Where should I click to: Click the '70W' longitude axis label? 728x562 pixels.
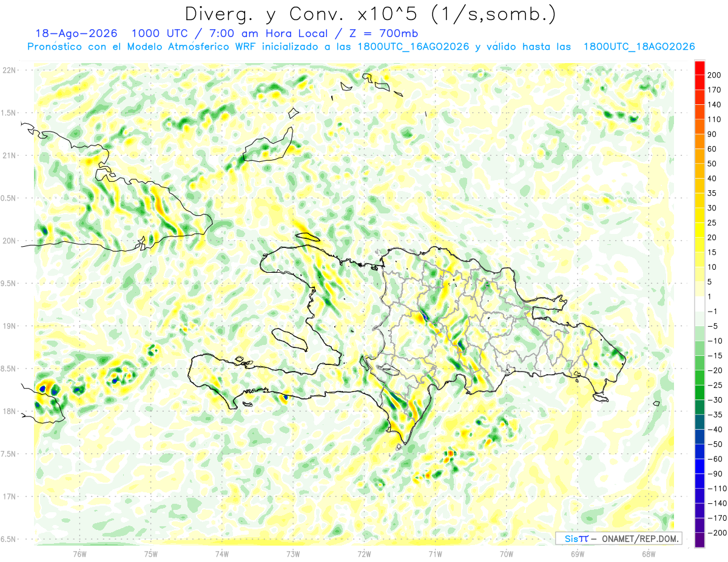click(507, 554)
